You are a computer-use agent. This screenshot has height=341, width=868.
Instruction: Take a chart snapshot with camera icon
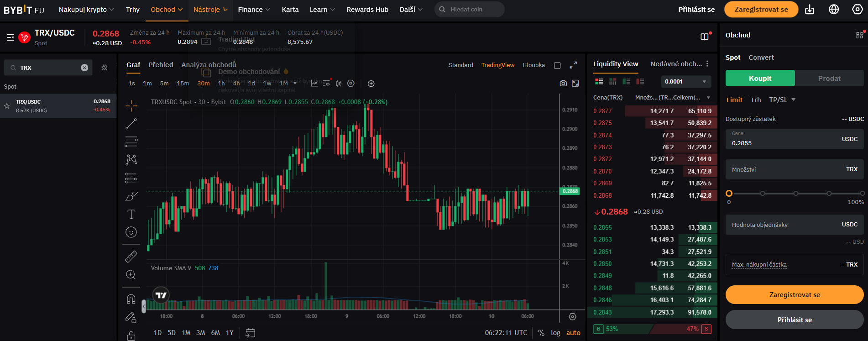(563, 84)
